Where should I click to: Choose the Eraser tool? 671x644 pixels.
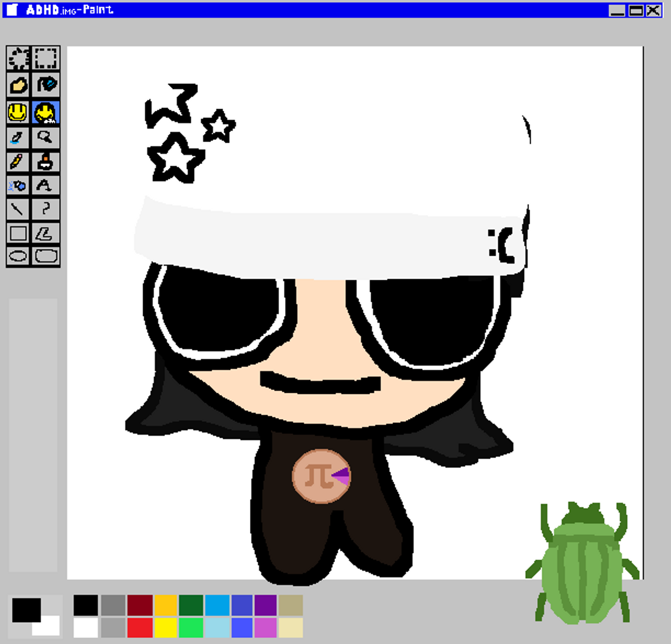click(19, 85)
